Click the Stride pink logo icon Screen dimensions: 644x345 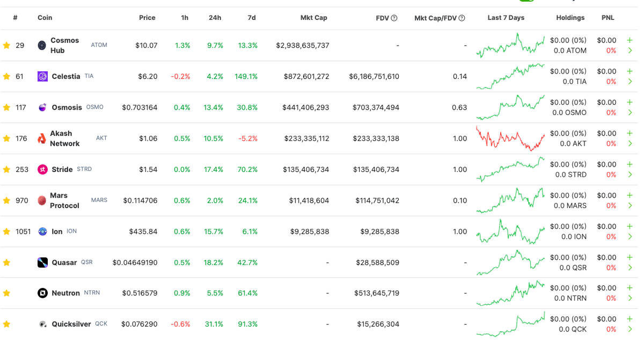click(42, 170)
